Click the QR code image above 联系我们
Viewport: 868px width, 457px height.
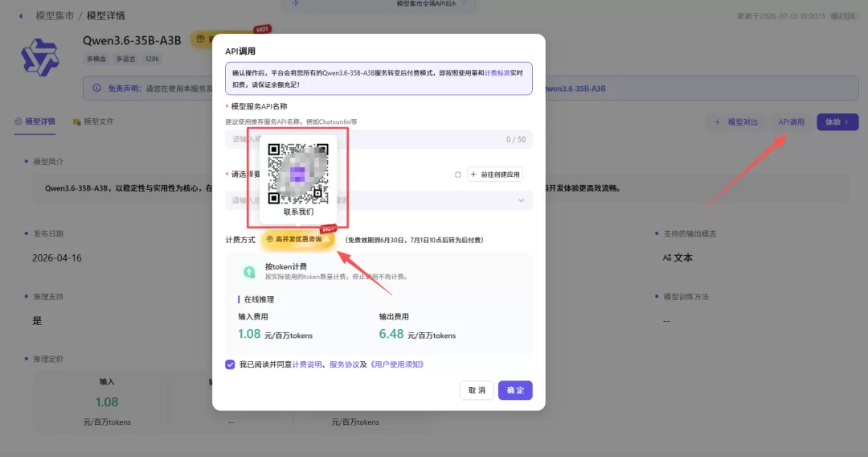click(298, 173)
